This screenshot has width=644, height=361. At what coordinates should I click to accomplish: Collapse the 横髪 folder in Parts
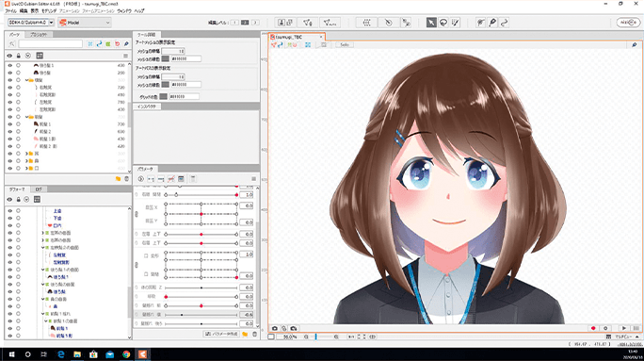coord(26,80)
